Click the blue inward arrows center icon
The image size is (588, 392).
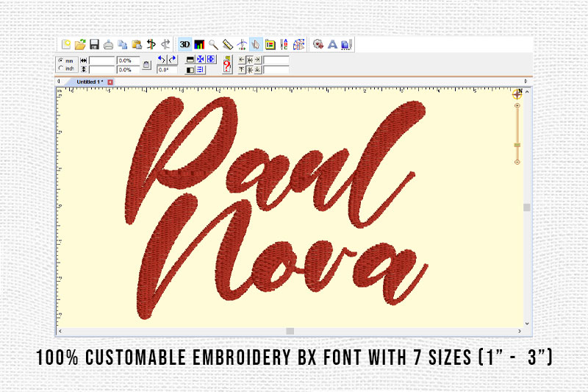200,60
